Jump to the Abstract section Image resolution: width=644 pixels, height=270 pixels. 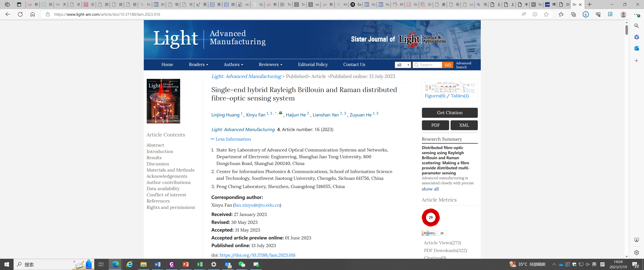pyautogui.click(x=155, y=145)
